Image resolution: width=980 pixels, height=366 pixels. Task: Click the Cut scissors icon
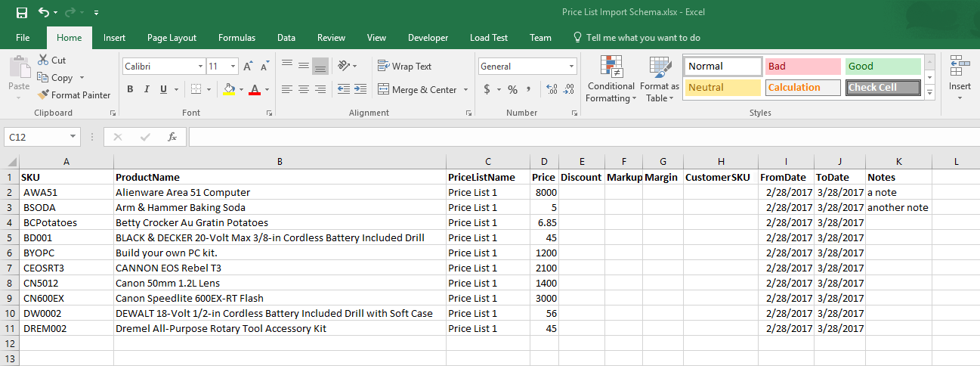(43, 60)
